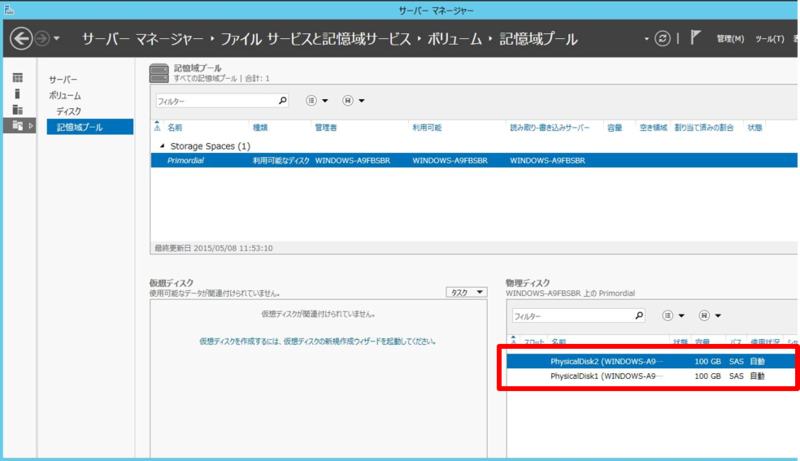The image size is (800, 461).
Task: Click the forward navigation arrow
Action: [x=42, y=39]
